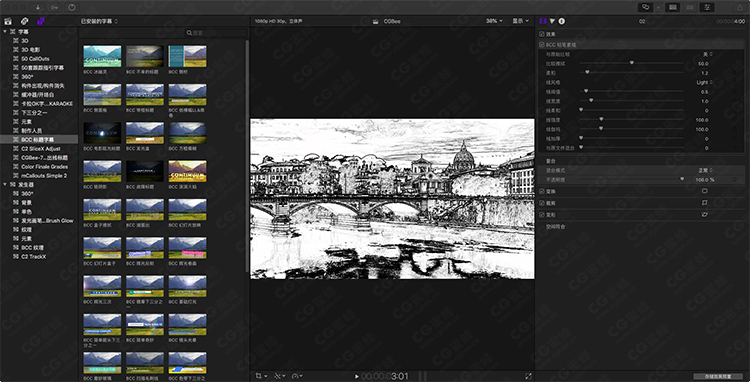Viewport: 750px width, 382px height.
Task: Click the overlapping-circles button in top toolbar
Action: point(647,7)
